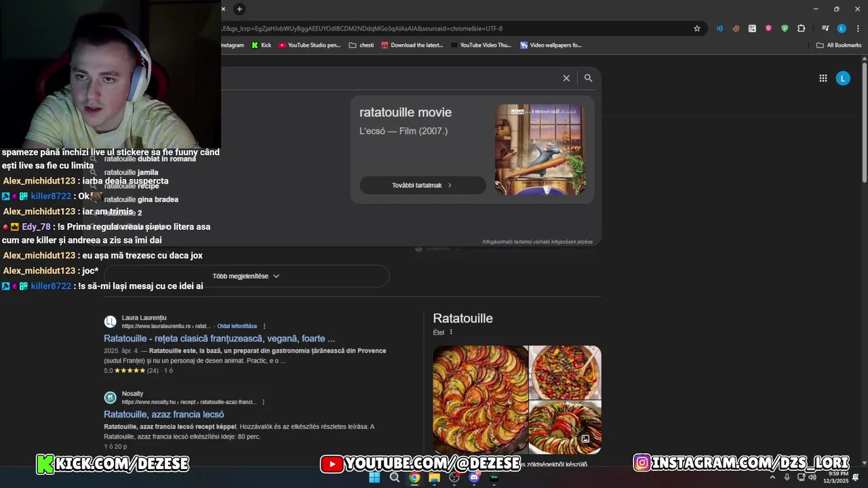This screenshot has height=488, width=868.
Task: Open the Windows Start menu
Action: (x=374, y=477)
